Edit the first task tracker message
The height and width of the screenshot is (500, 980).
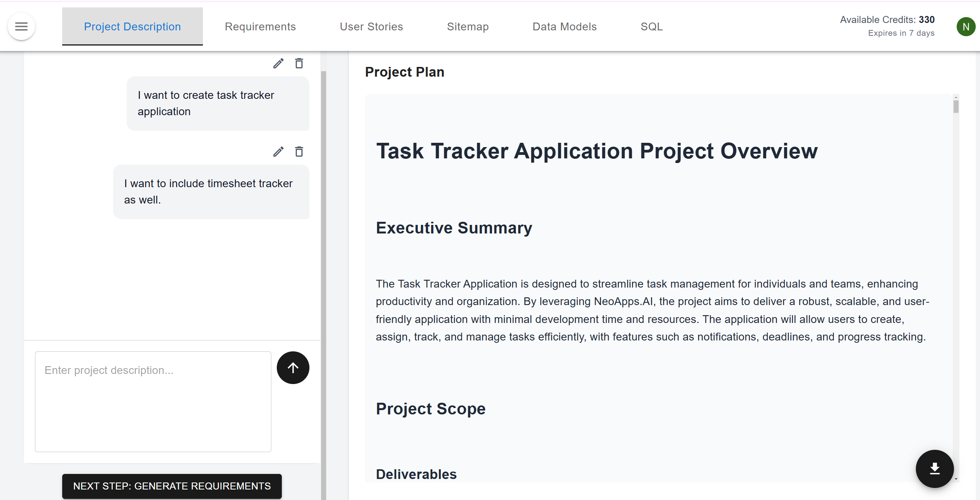click(278, 63)
